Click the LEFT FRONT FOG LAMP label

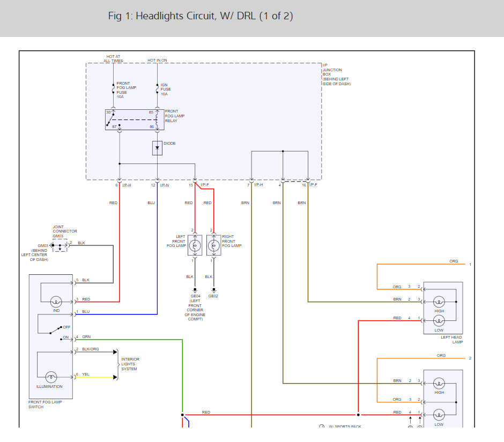pos(176,241)
